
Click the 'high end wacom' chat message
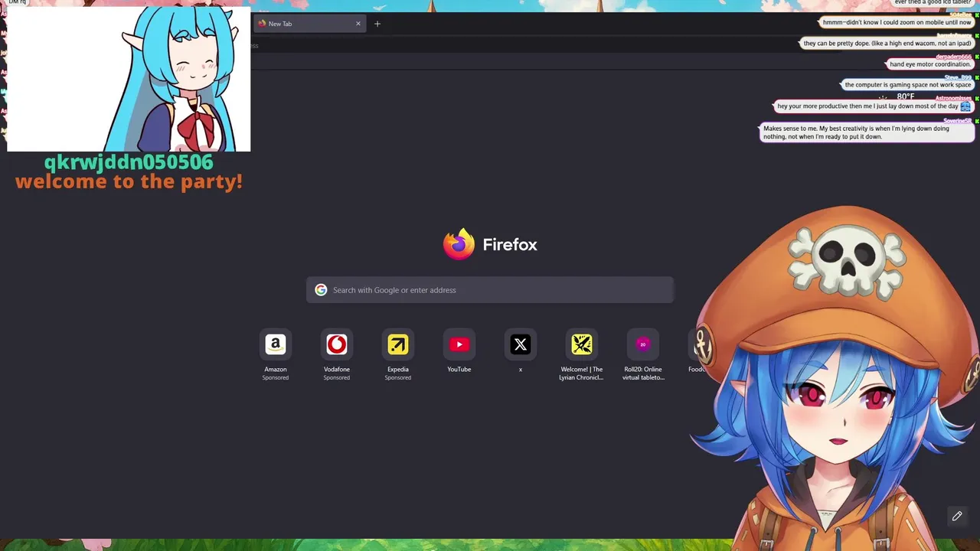click(x=887, y=43)
